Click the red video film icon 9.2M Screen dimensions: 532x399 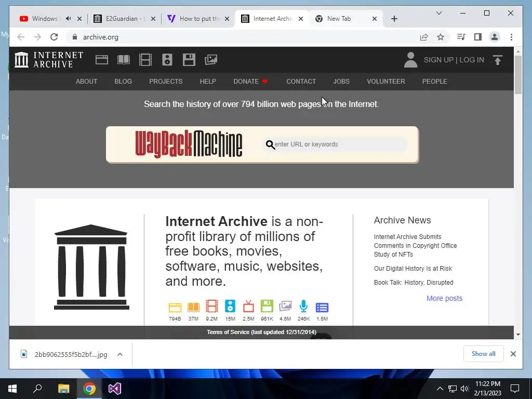coord(212,307)
